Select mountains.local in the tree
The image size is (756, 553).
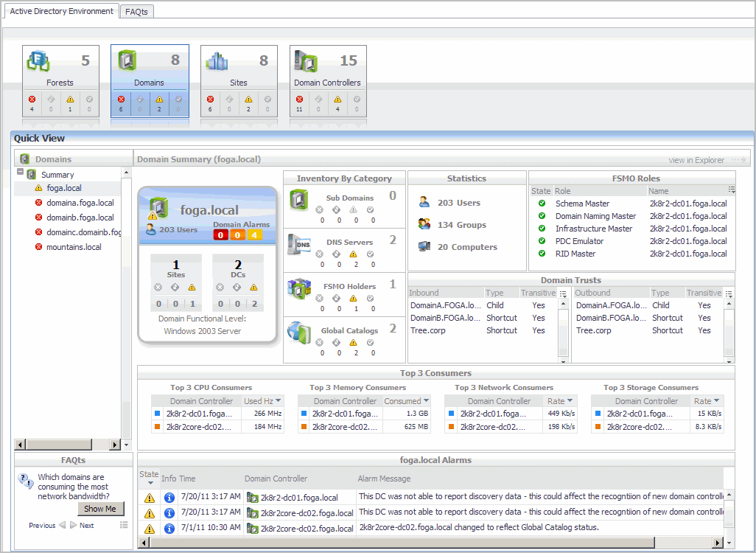coord(74,247)
